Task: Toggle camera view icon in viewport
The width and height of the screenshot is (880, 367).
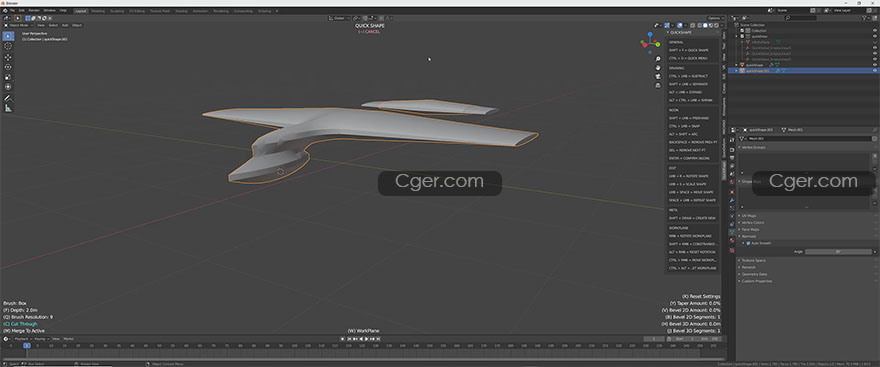Action: [658, 77]
